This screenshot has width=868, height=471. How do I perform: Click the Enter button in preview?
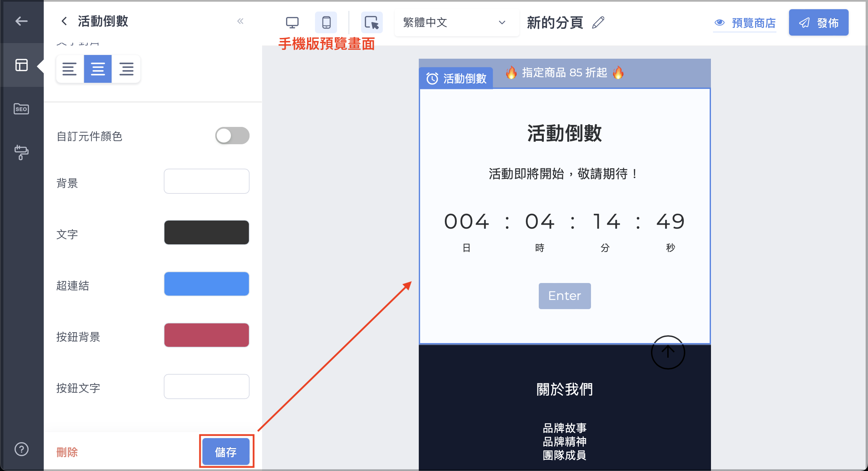click(x=565, y=296)
